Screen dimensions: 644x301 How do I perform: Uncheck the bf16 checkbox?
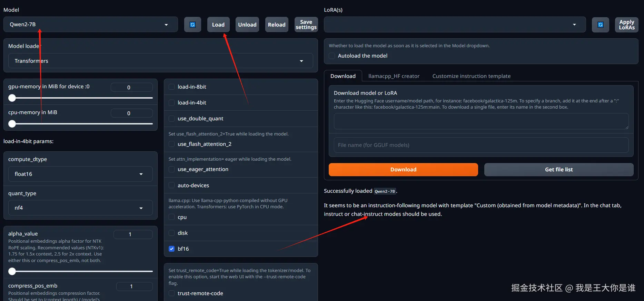click(x=171, y=249)
